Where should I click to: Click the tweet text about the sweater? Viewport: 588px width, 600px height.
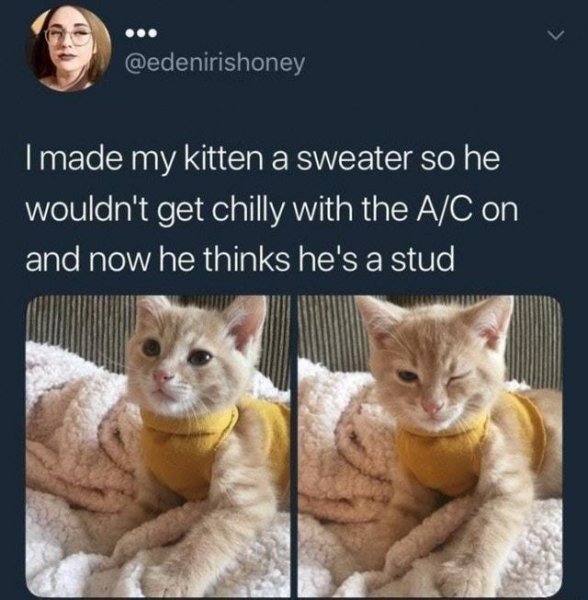[272, 210]
